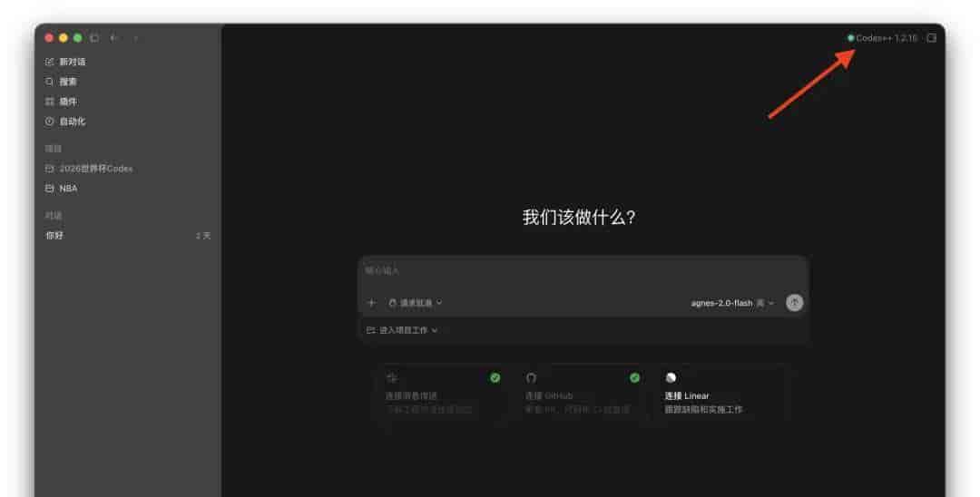Viewport: 980px width, 497px height.
Task: Focus the message input field
Action: (x=583, y=271)
